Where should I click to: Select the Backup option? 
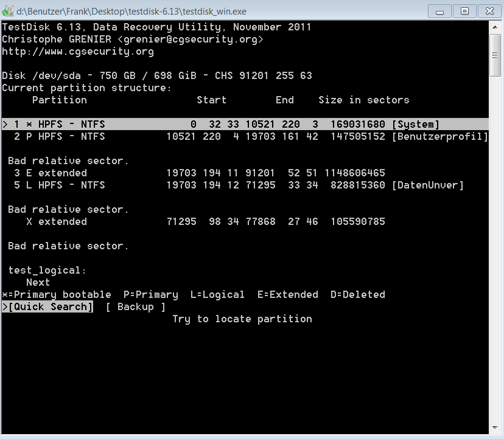pyautogui.click(x=136, y=306)
